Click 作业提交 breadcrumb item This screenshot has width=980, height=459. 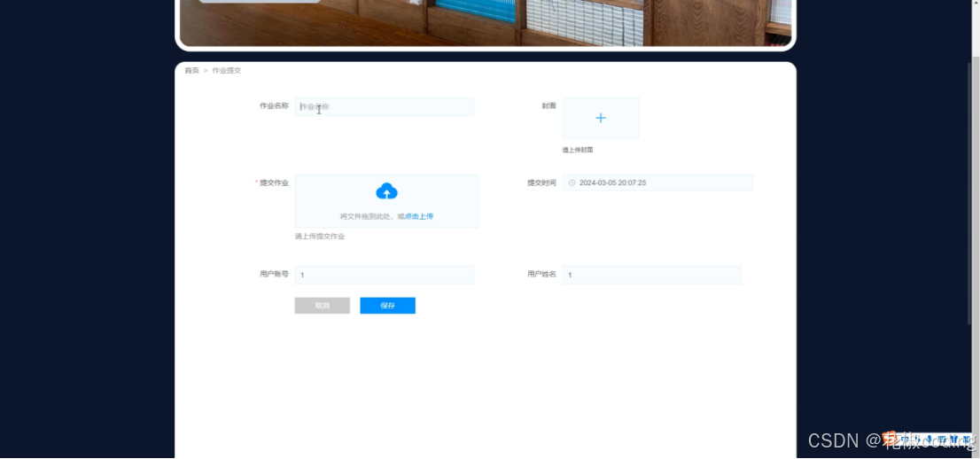tap(227, 71)
